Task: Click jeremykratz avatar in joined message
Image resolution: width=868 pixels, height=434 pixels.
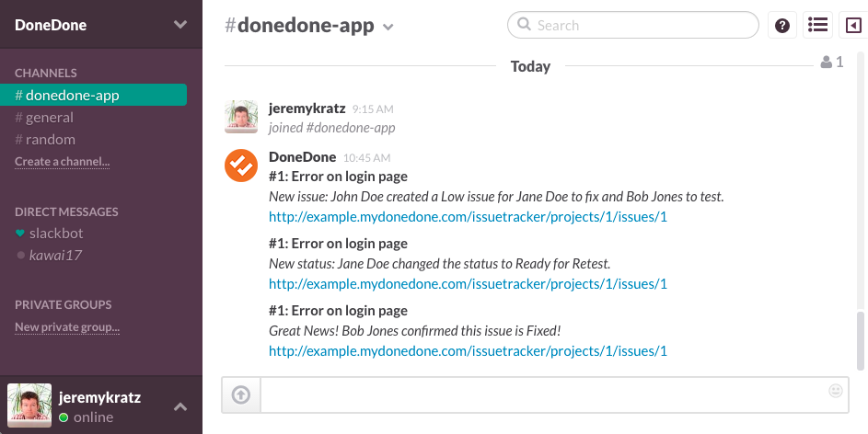Action: (x=241, y=117)
